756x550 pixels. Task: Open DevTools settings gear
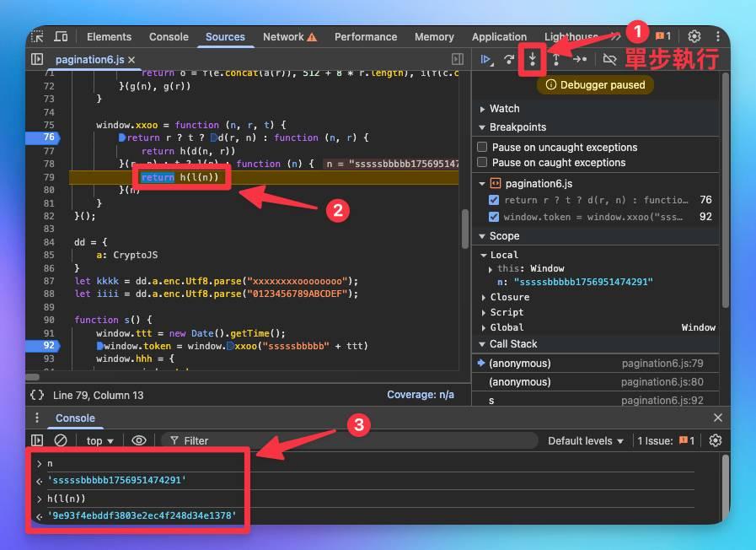point(694,36)
